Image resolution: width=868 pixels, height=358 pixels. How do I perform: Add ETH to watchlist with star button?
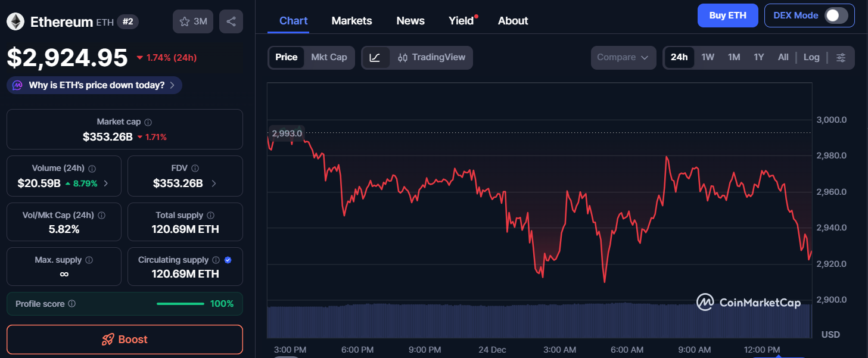(x=193, y=21)
